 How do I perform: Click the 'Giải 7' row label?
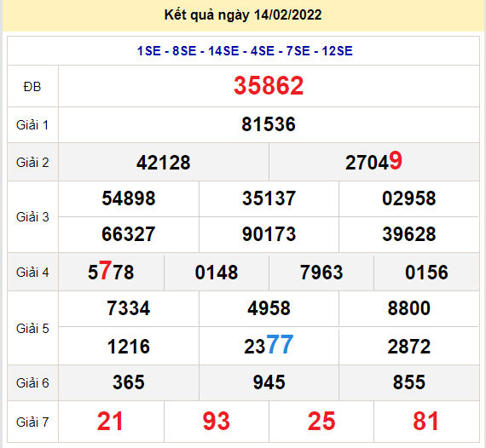pyautogui.click(x=32, y=422)
